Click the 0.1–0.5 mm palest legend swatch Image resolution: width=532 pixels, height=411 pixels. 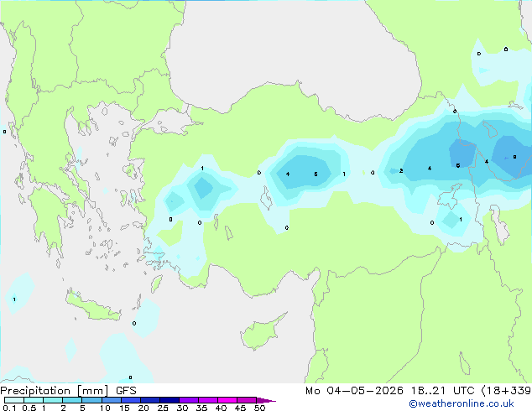(x=14, y=400)
